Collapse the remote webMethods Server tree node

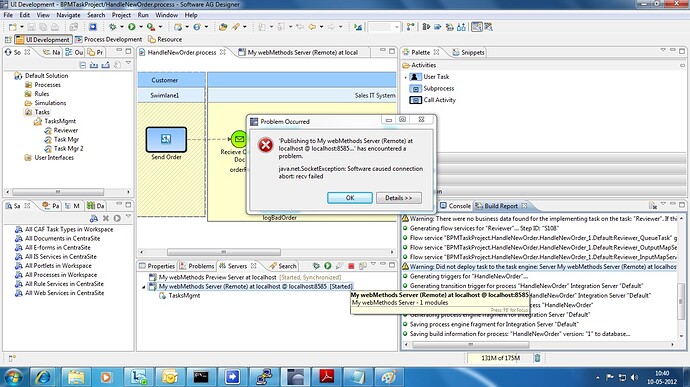tap(144, 287)
